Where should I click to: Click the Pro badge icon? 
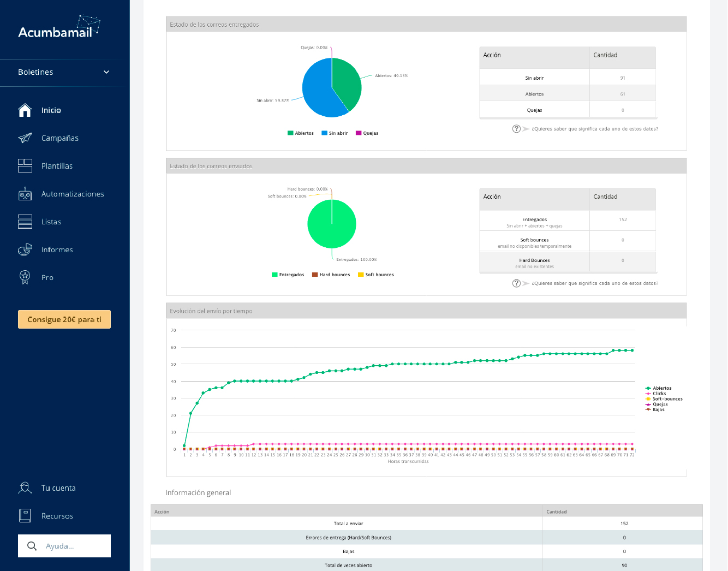point(25,277)
